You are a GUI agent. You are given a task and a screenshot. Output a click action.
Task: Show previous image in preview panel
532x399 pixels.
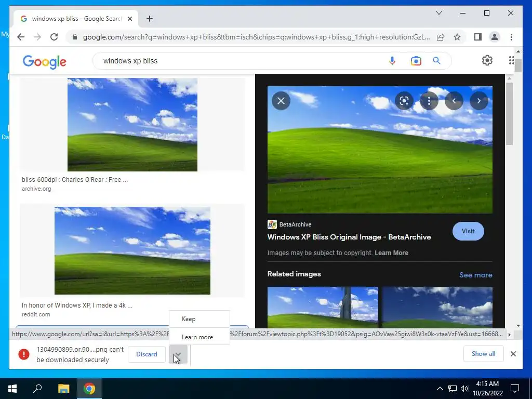pos(454,101)
